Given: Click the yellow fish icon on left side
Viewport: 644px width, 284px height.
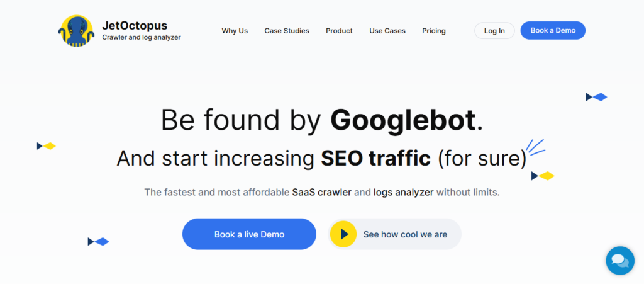Looking at the screenshot, I should [47, 146].
